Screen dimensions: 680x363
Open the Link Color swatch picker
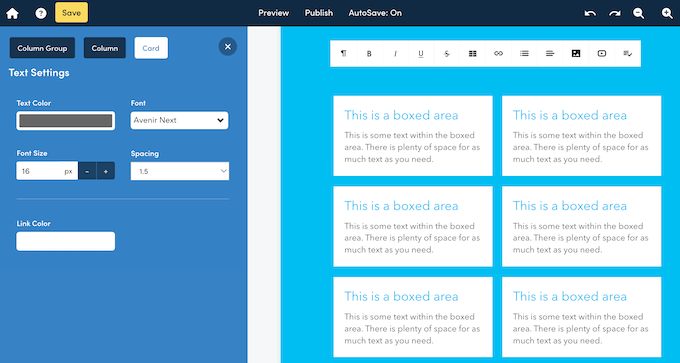click(65, 241)
